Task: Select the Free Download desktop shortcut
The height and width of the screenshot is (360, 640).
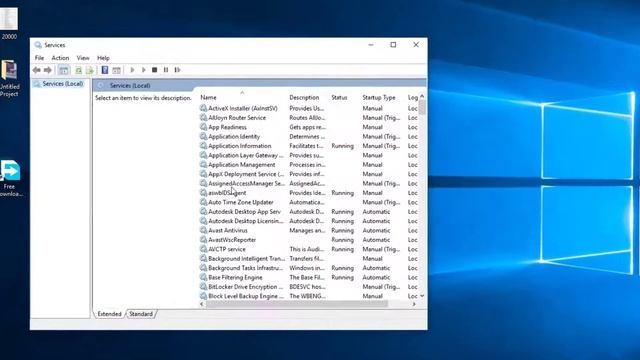Action: (10, 179)
